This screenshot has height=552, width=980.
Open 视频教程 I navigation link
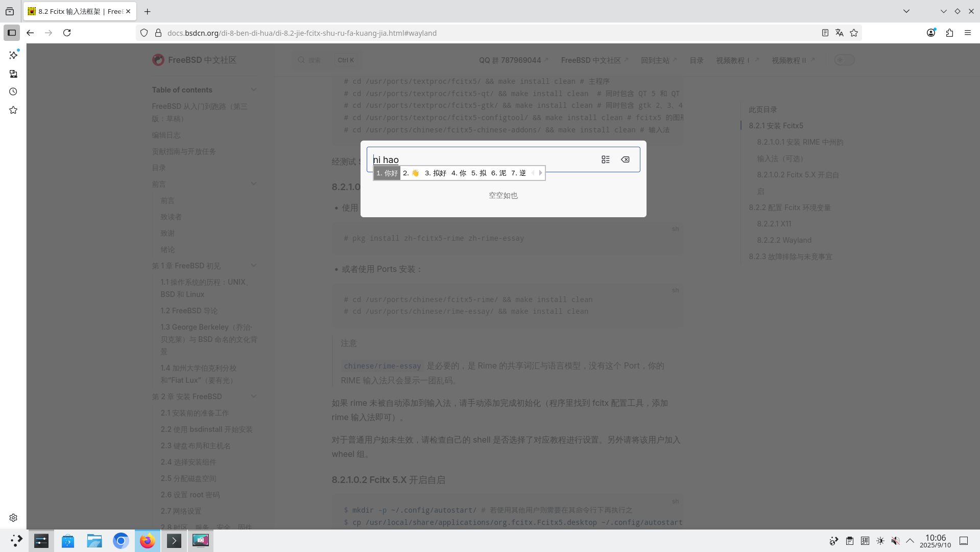coord(737,60)
